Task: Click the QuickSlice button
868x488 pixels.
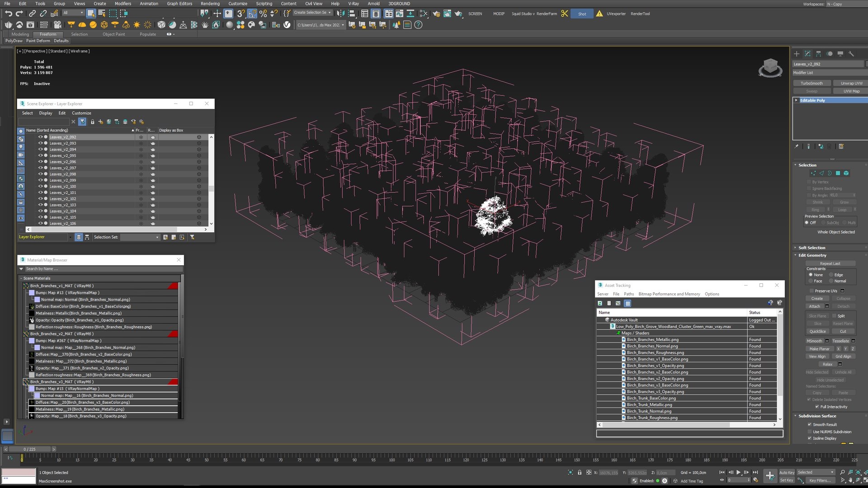Action: coord(817,331)
